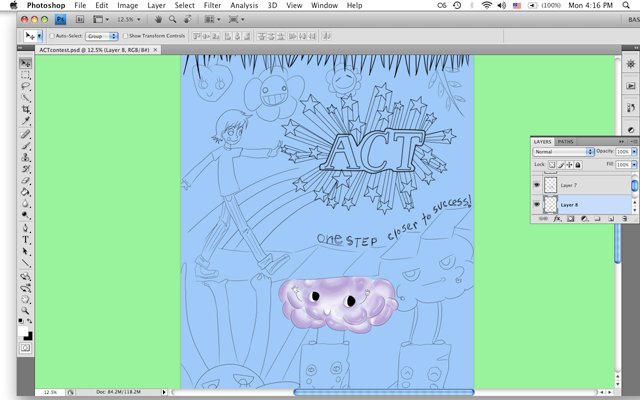Hide Layer 7 using its eye icon
The image size is (640, 400).
[537, 186]
